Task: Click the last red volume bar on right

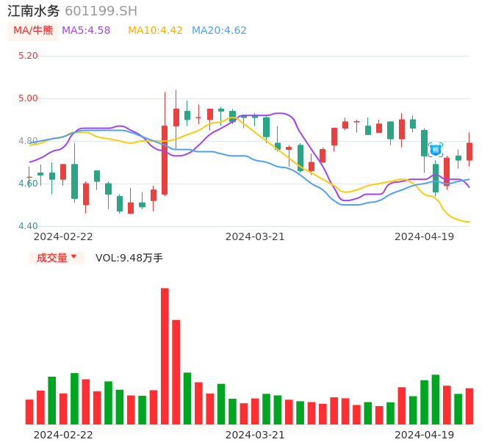Action: 469,406
